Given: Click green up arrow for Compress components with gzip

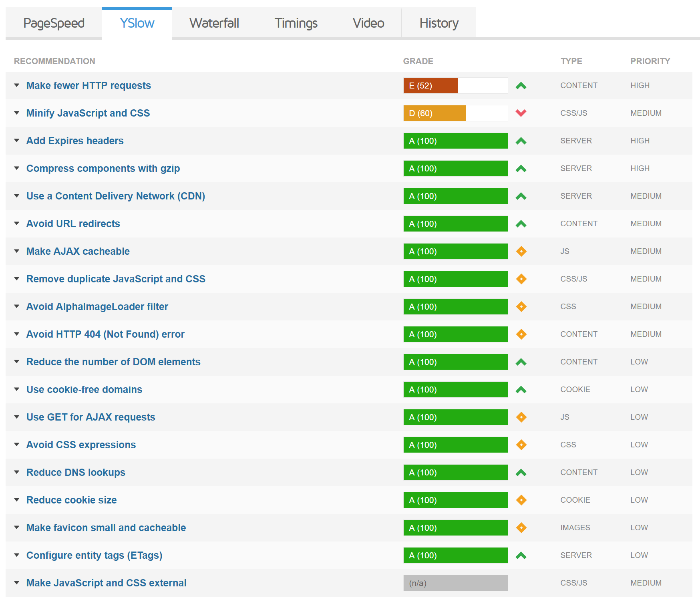Looking at the screenshot, I should (521, 169).
